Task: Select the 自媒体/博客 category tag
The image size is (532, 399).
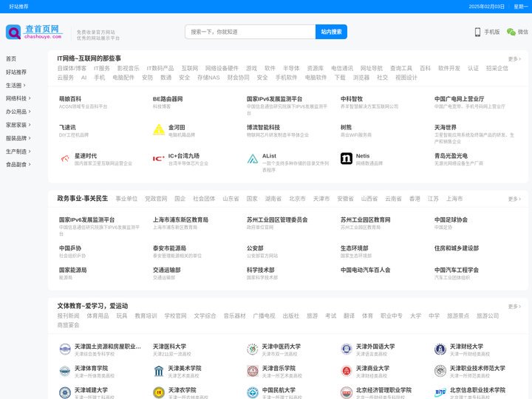Action: (x=72, y=68)
